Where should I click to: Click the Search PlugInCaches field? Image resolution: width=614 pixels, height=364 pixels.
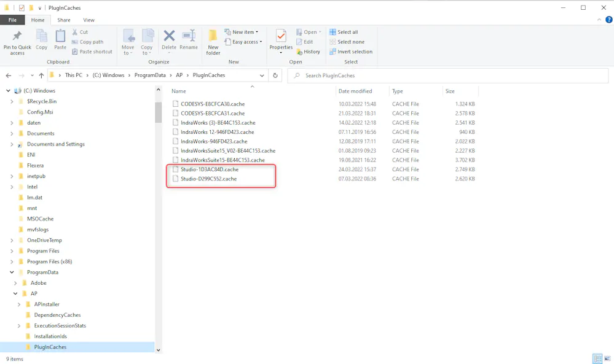(x=448, y=76)
